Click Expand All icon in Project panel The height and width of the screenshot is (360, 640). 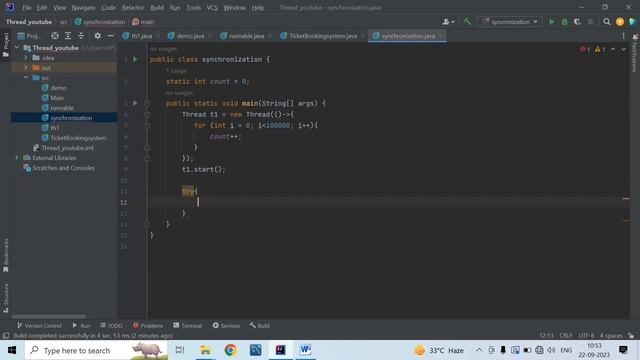68,36
